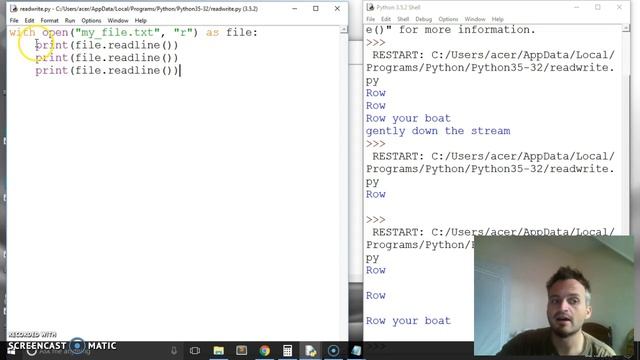
Task: Click the Python Shell scrollbar up arrow
Action: [x=626, y=28]
